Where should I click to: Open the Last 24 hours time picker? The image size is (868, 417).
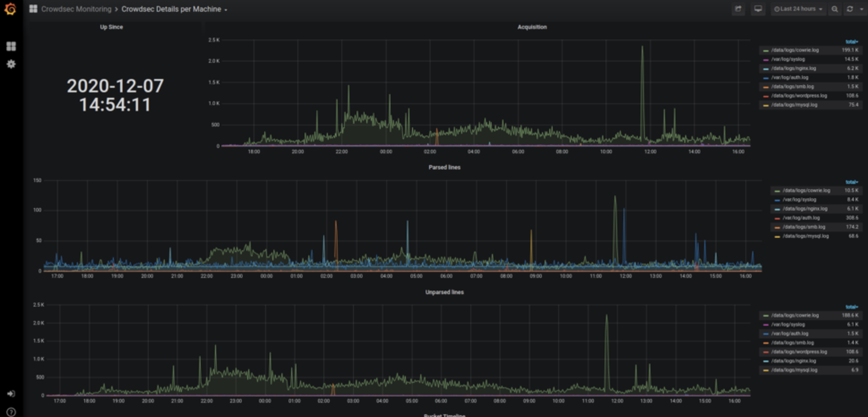798,9
